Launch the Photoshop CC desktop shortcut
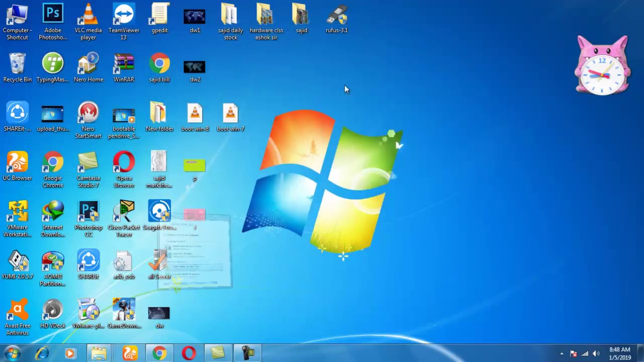 tap(88, 219)
